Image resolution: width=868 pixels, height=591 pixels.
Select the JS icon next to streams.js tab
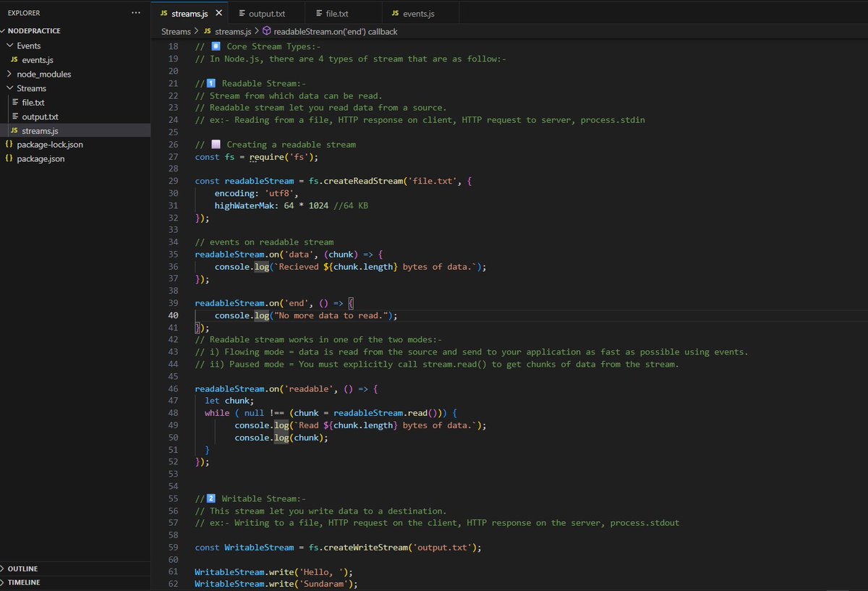click(x=163, y=12)
